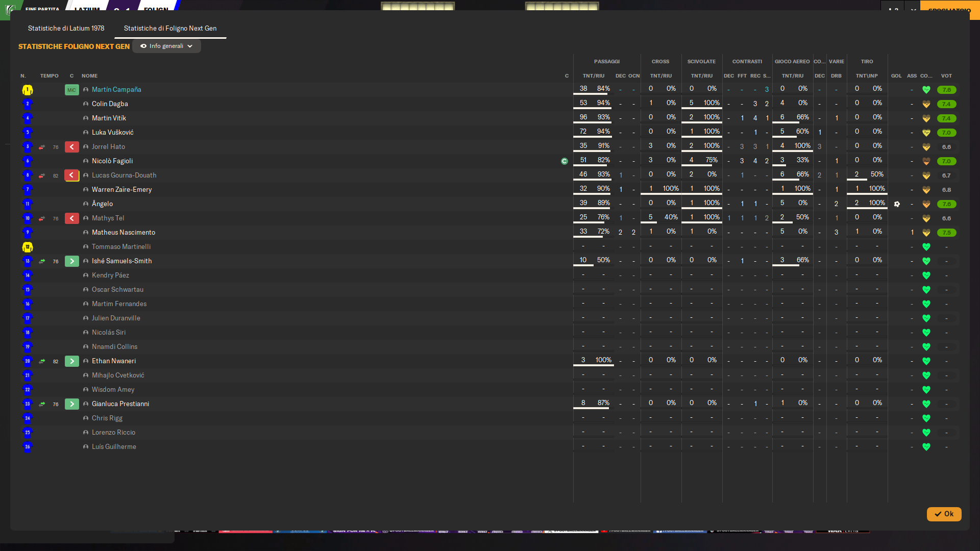Sort by the GOL column header
This screenshot has height=551, width=980.
[896, 76]
